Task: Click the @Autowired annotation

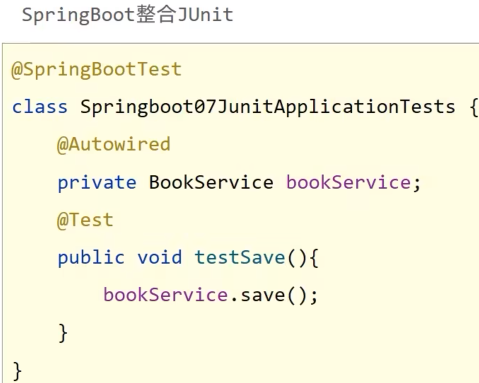Action: coord(114,145)
